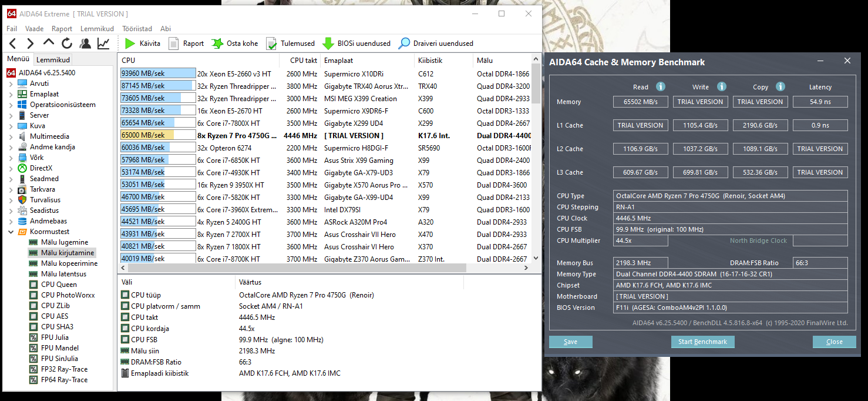Switch to the Lemmikud tab
The width and height of the screenshot is (868, 401).
click(53, 59)
